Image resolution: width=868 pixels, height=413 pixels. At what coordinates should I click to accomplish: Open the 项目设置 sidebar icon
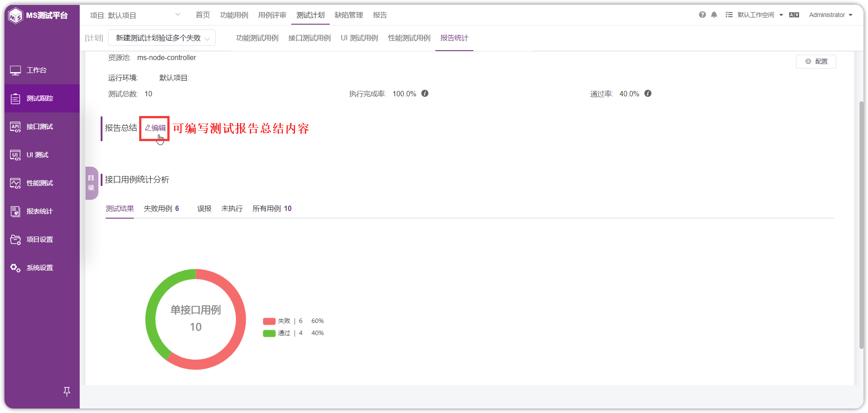coord(16,240)
